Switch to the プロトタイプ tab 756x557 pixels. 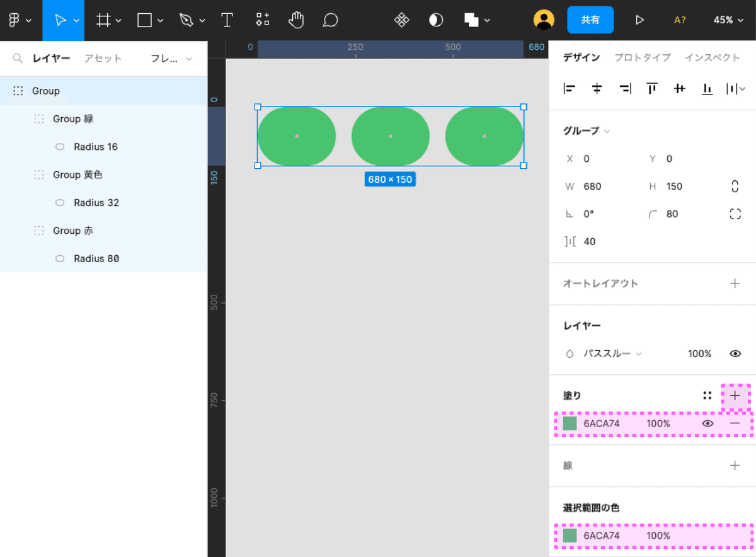coord(643,57)
